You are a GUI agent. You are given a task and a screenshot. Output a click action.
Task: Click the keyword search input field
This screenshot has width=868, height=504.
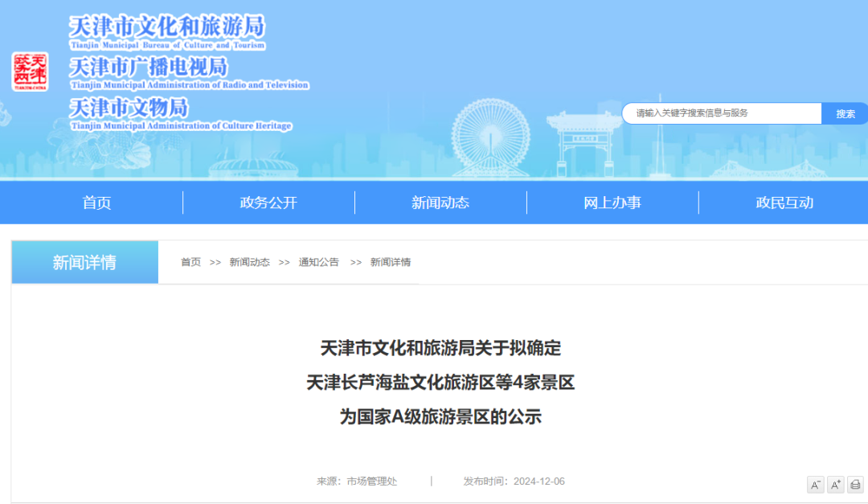pos(721,113)
